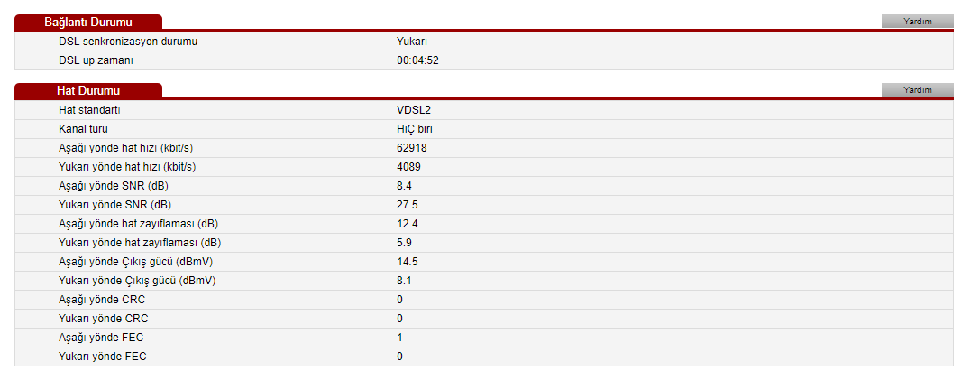Click the Aşağı yönde FEC value 1
The height and width of the screenshot is (389, 980).
(399, 338)
